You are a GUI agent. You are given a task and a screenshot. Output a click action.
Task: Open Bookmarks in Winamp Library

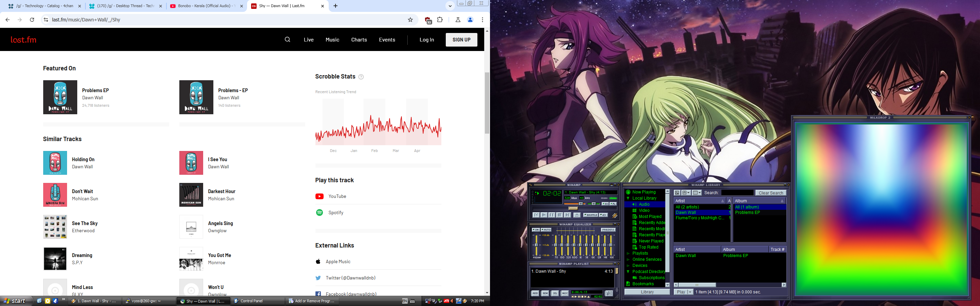(643, 284)
